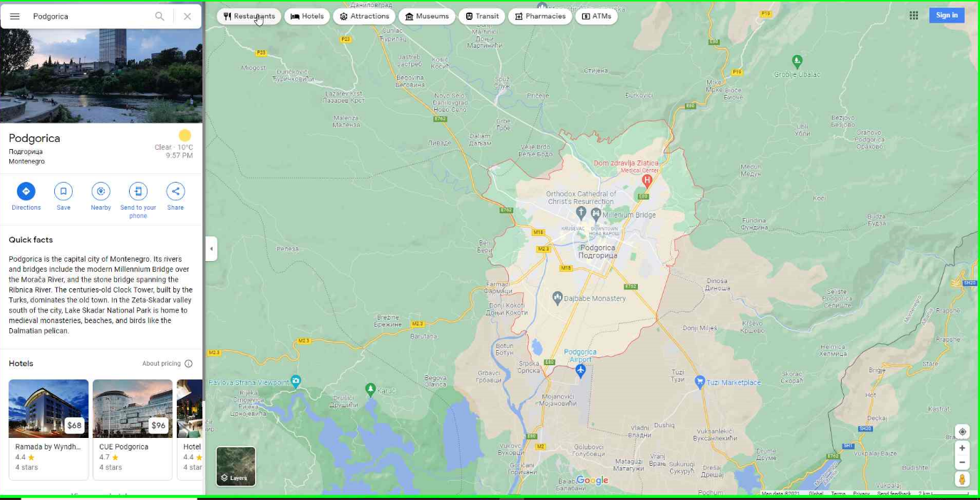Filter map by Museums

point(427,16)
